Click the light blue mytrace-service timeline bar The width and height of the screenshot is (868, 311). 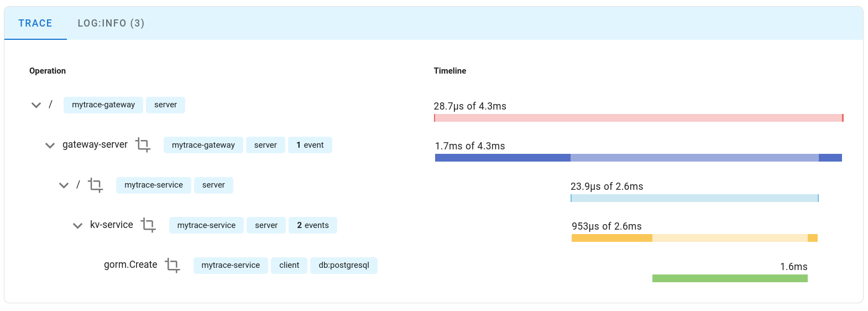[x=694, y=198]
